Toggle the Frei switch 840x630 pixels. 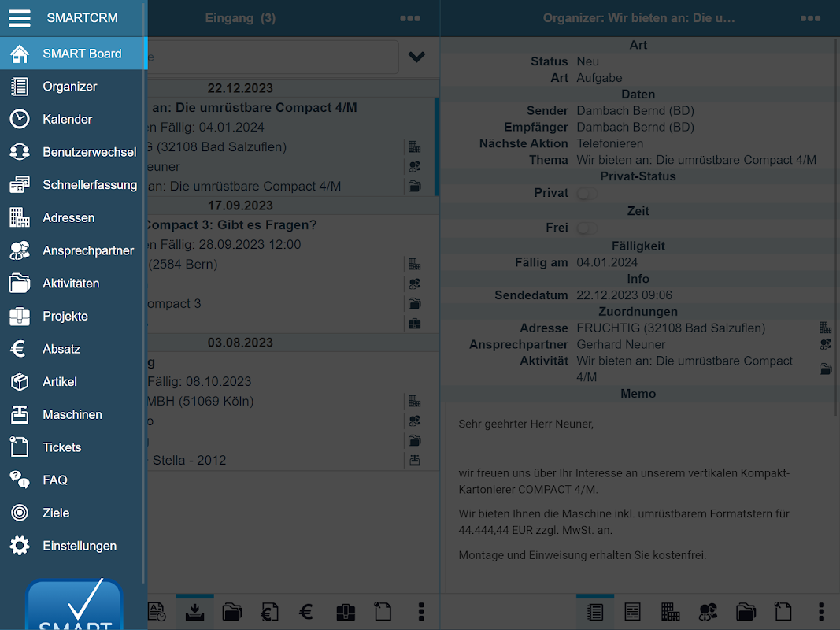pos(587,228)
